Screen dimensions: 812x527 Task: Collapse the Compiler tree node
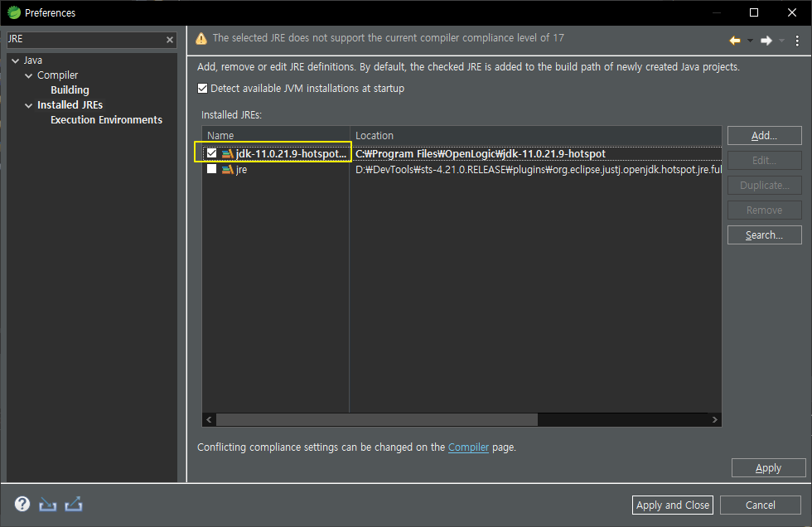28,75
